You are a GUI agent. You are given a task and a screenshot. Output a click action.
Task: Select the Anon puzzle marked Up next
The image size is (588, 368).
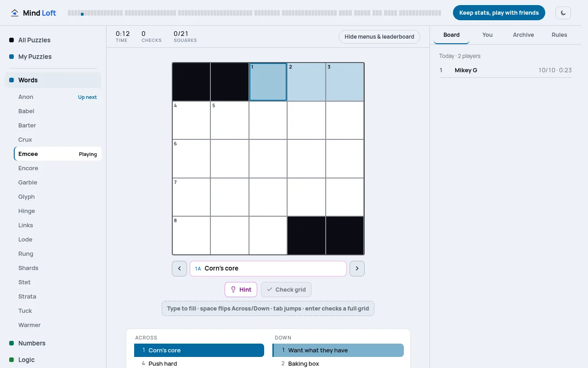57,97
